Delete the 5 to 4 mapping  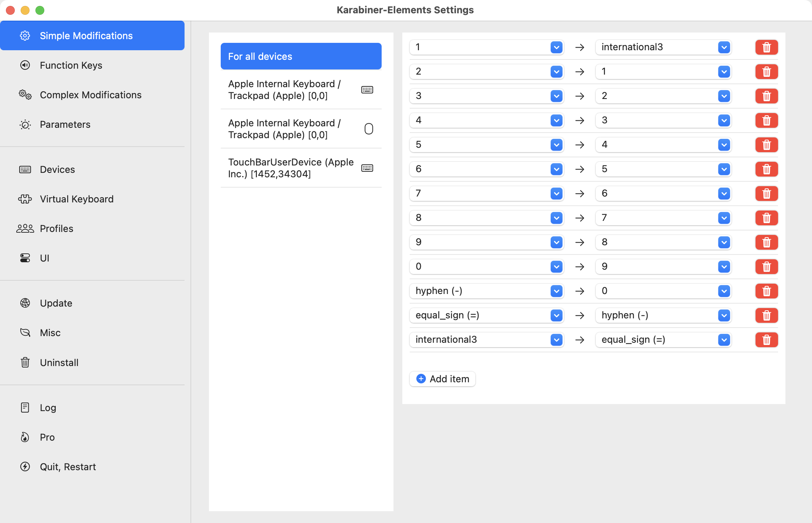click(766, 145)
